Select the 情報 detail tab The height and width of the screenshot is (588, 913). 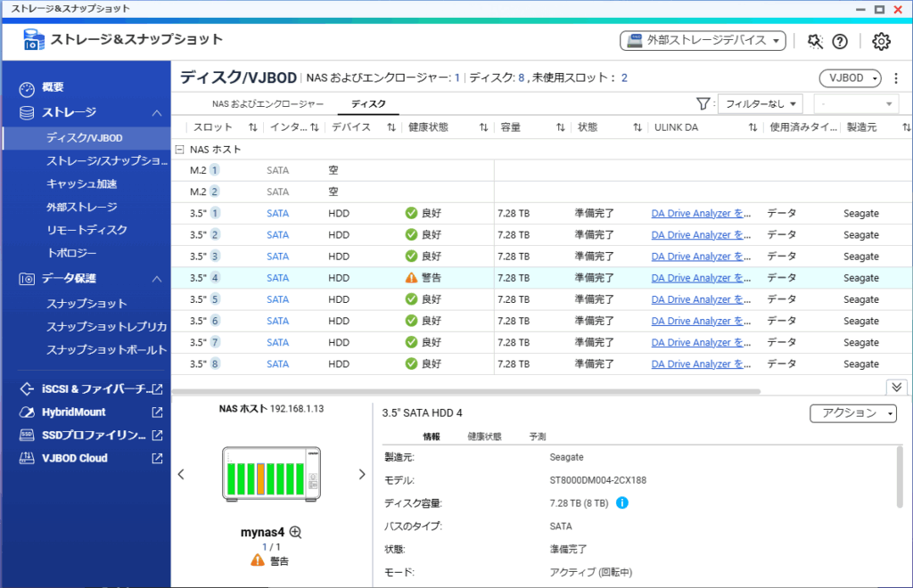tap(432, 437)
